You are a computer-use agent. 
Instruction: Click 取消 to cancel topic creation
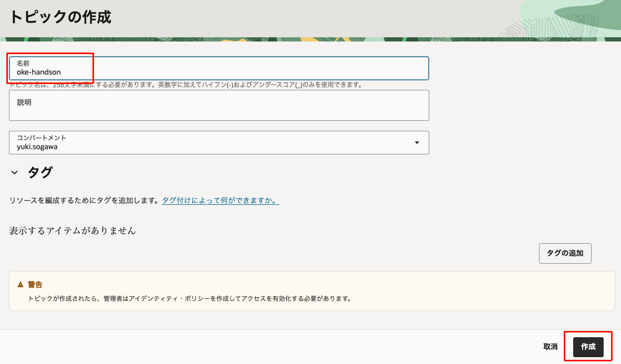point(550,347)
